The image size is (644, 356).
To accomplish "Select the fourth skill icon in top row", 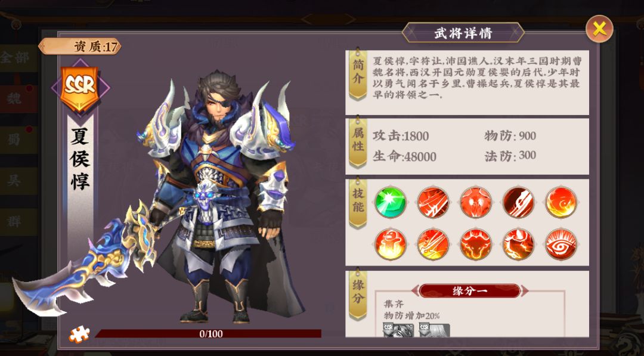I will point(518,202).
